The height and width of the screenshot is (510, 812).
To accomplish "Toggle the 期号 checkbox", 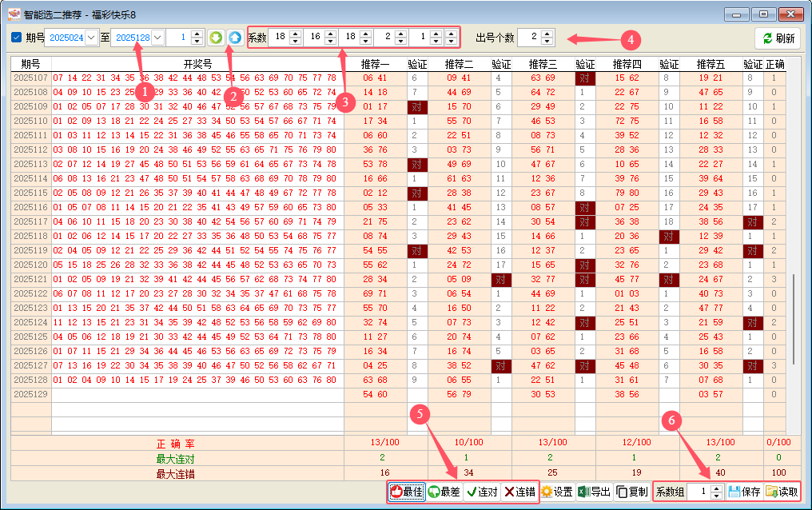I will coord(17,38).
